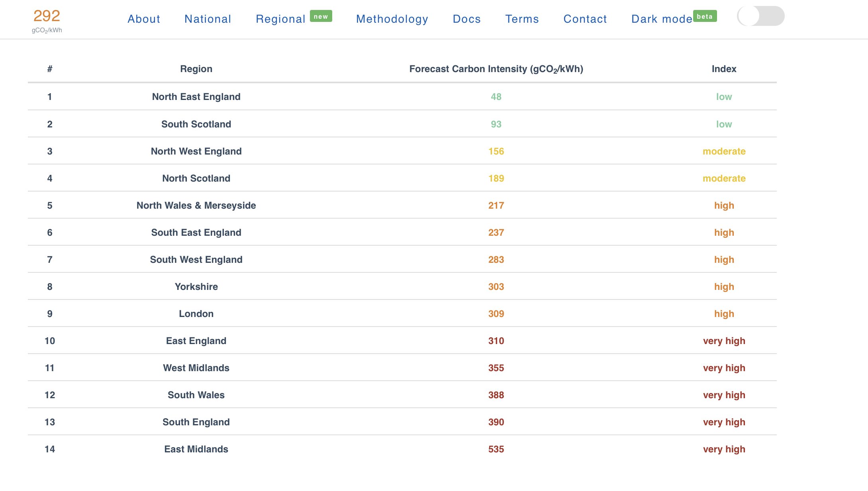This screenshot has width=868, height=491.
Task: Click the Dark mode label
Action: (x=662, y=19)
